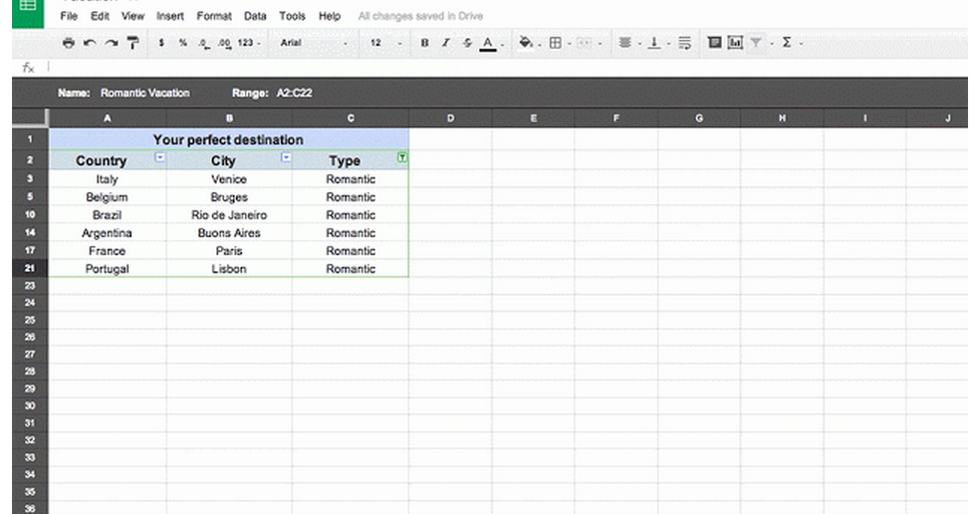
Task: Open the Data menu
Action: [x=255, y=16]
